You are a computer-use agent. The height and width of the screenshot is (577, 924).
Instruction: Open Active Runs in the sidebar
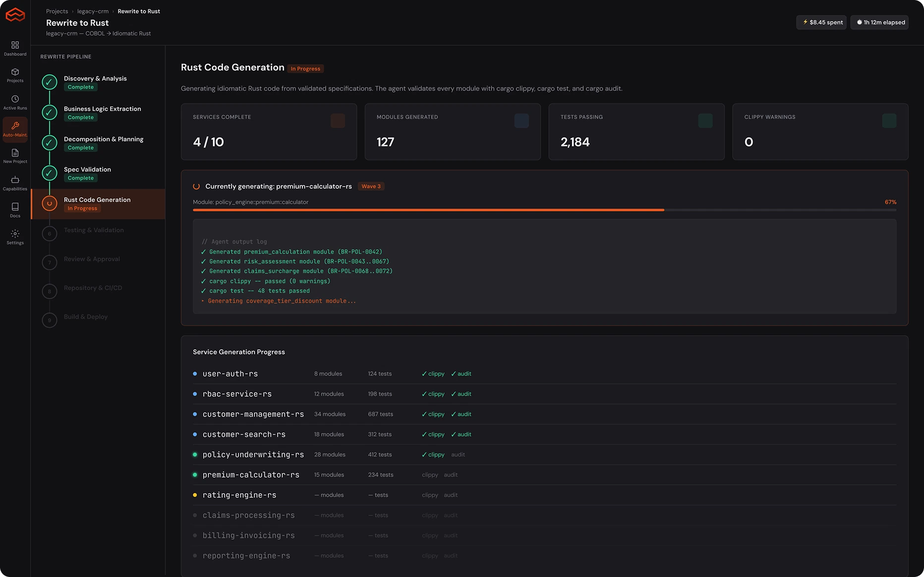tap(15, 103)
